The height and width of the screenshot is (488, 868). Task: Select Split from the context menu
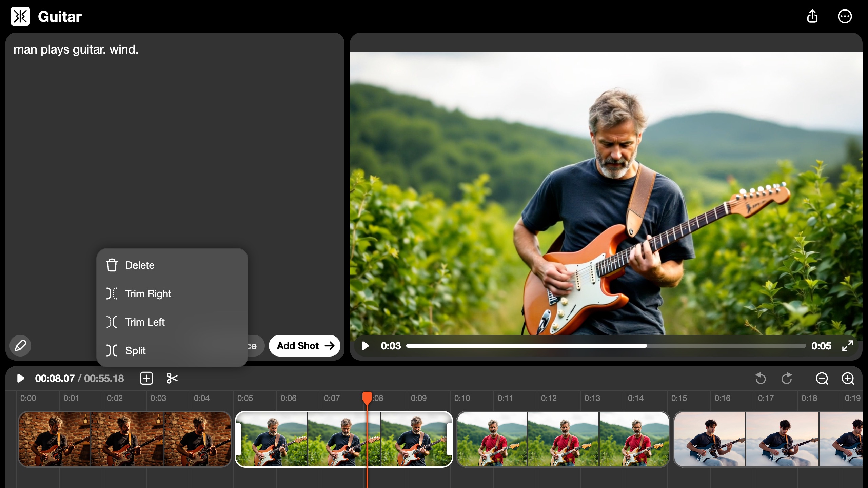coord(172,350)
